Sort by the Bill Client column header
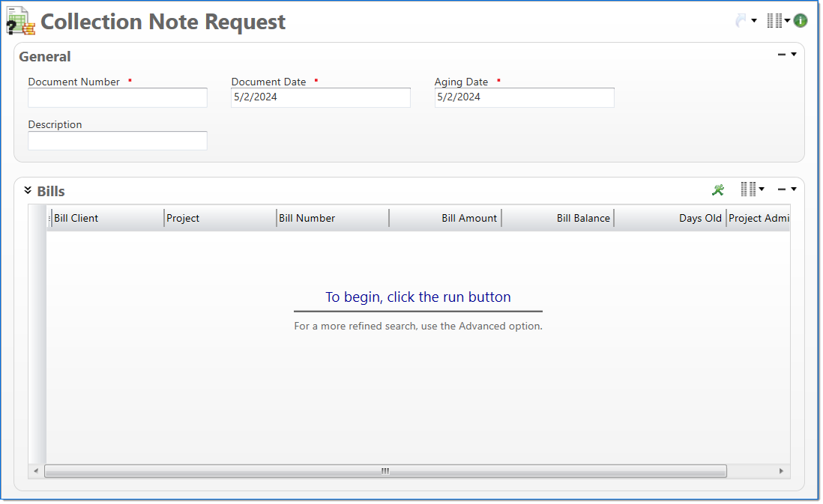This screenshot has width=823, height=504. [x=105, y=218]
